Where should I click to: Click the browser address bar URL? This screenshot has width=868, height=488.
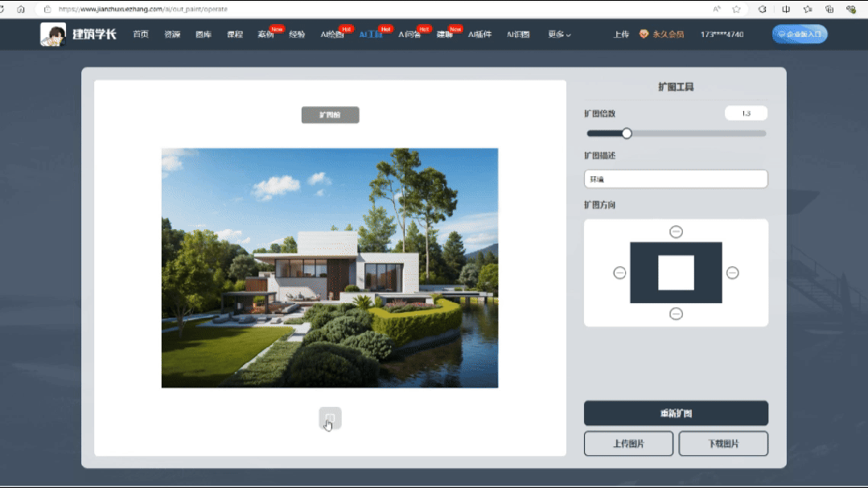point(143,9)
